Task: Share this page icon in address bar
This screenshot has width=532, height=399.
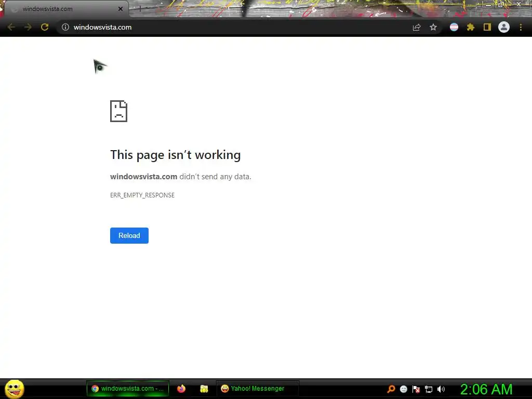Action: 417,27
